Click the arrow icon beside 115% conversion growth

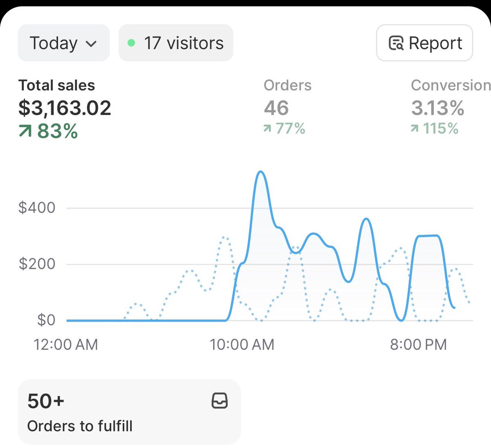414,128
